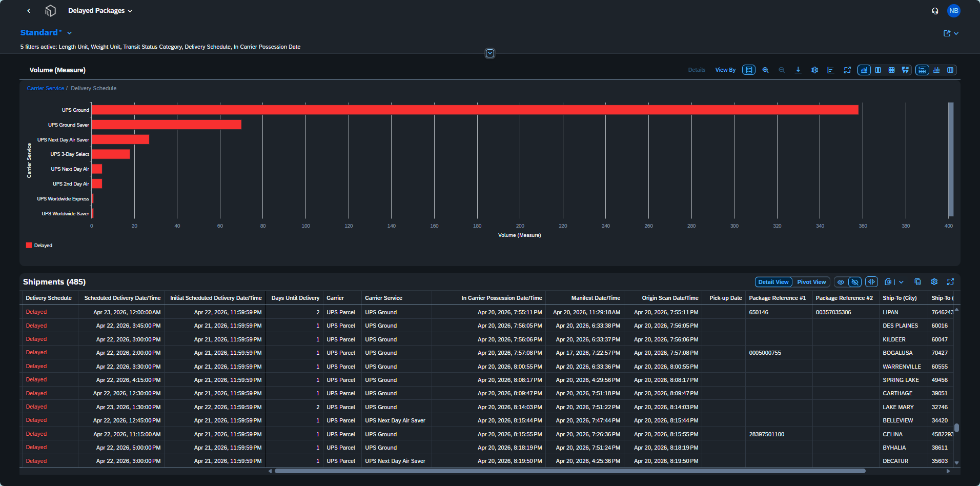Viewport: 980px width, 486px height.
Task: Open help via the headset icon
Action: [935, 11]
